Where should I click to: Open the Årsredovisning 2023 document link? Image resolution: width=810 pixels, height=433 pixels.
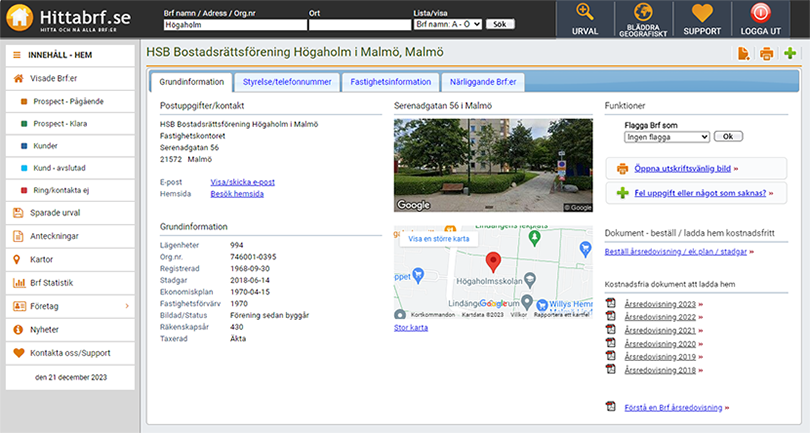(658, 303)
